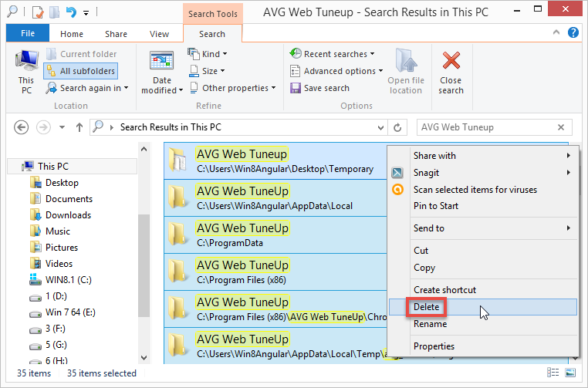This screenshot has height=388, width=588.
Task: Open Downloads in navigation pane
Action: [61, 215]
